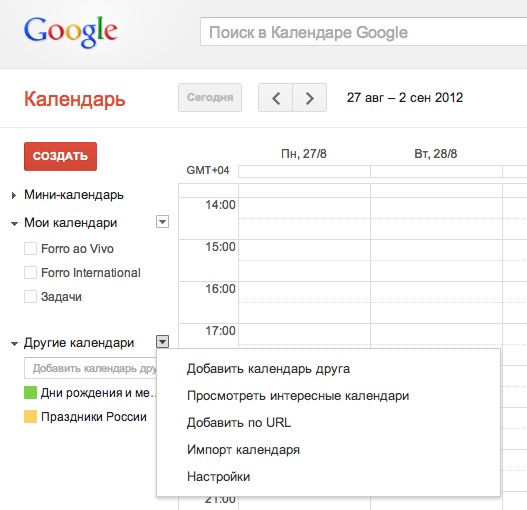Click the Forro ao Vivo calendar name

[77, 249]
